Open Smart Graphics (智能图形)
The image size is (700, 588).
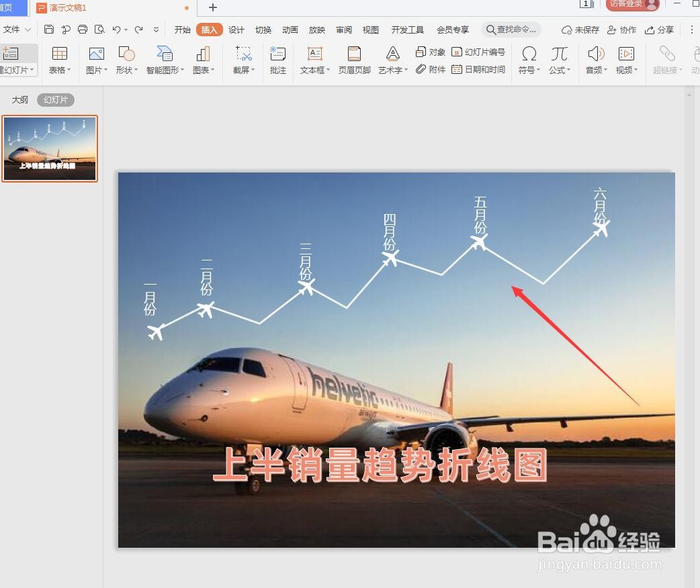coord(165,60)
